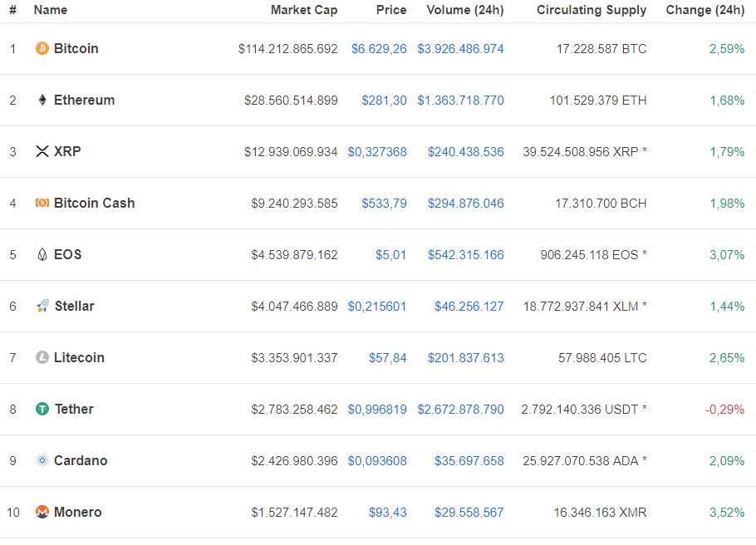Click Tether price $0,996819
This screenshot has height=545, width=756.
[377, 410]
